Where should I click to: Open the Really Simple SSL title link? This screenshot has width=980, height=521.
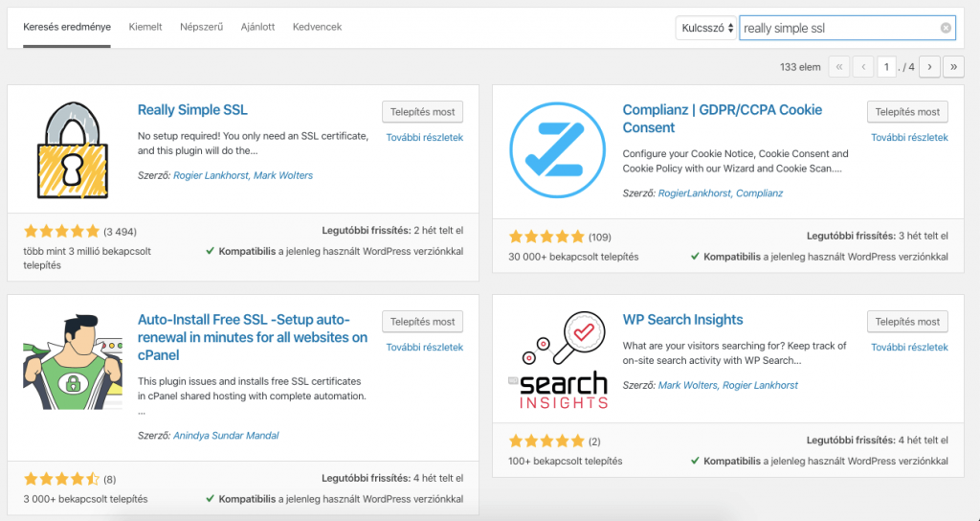tap(192, 110)
